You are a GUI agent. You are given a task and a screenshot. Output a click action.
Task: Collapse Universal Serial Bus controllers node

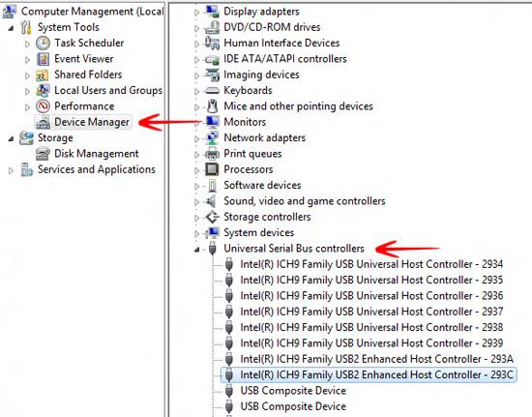click(196, 250)
